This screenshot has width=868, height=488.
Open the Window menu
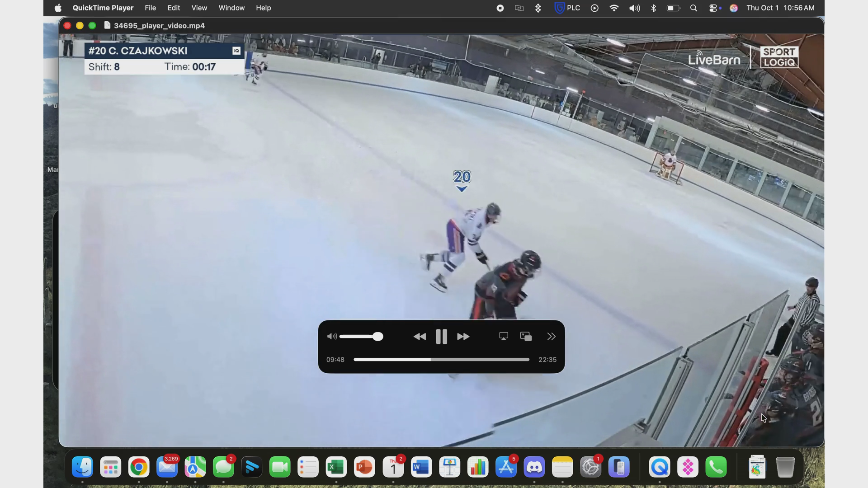pyautogui.click(x=231, y=8)
